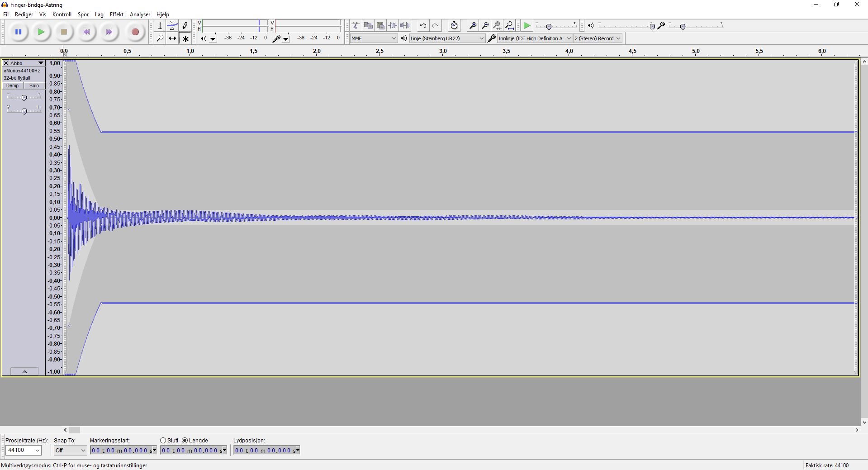Open the Markeringsstart time format arrow
The width and height of the screenshot is (868, 470).
coord(154,450)
